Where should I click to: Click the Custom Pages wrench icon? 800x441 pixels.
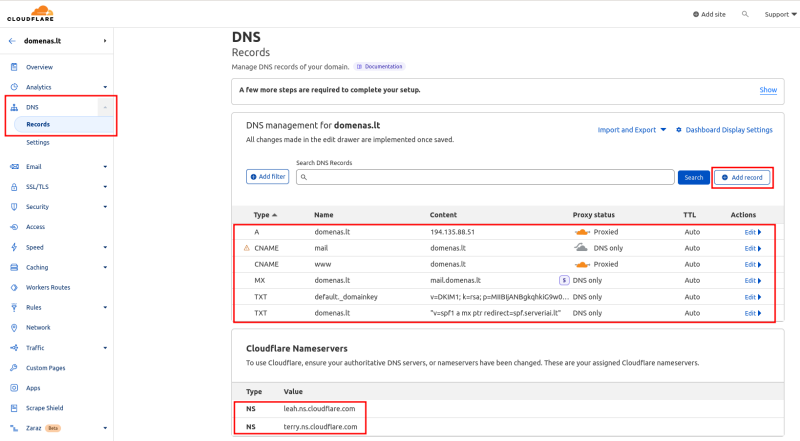coord(14,368)
